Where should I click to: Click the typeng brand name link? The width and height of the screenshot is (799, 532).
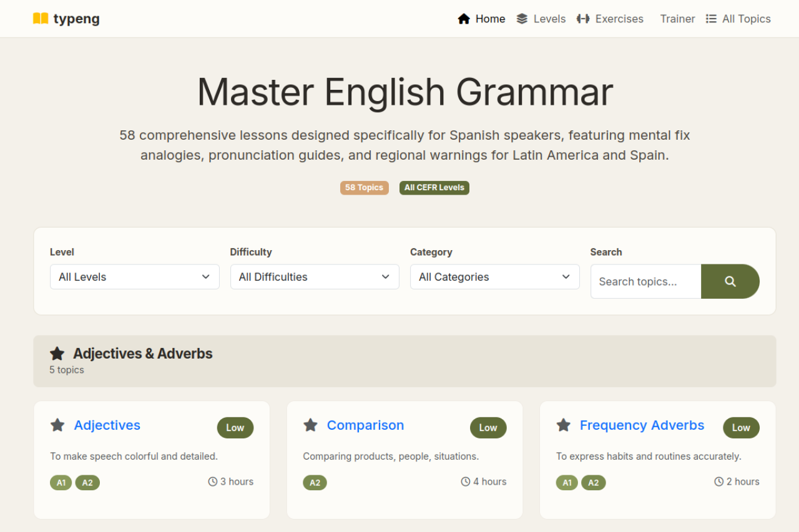pos(76,19)
